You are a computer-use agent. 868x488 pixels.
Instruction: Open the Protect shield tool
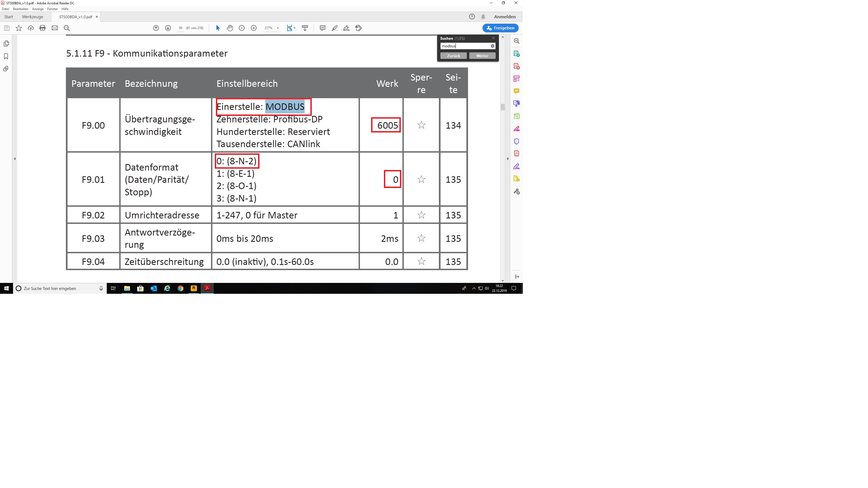(x=516, y=141)
